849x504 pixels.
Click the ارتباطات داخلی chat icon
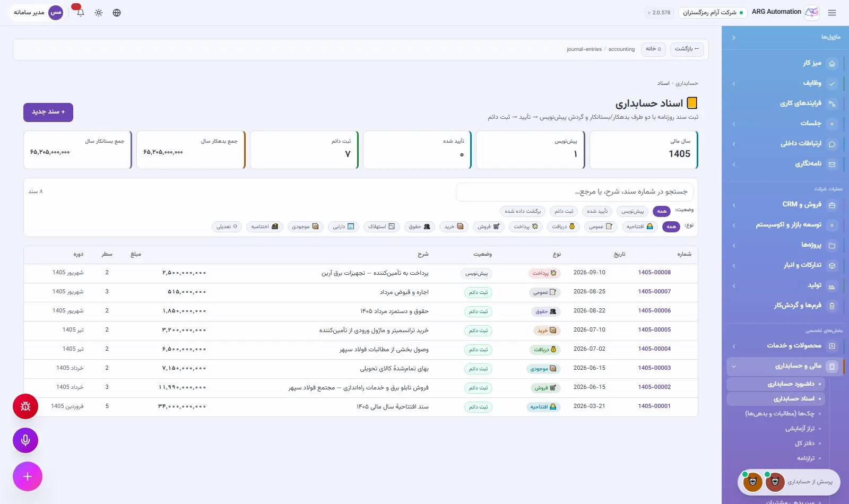coord(832,144)
